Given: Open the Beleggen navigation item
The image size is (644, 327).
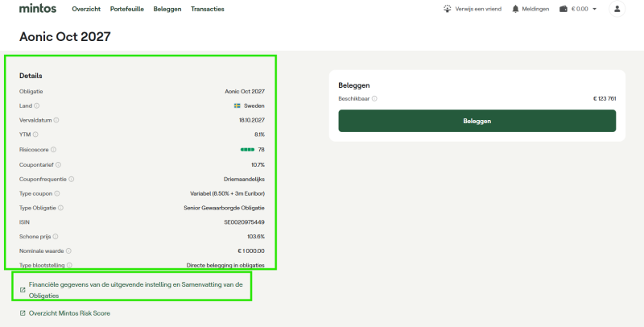Looking at the screenshot, I should point(167,9).
